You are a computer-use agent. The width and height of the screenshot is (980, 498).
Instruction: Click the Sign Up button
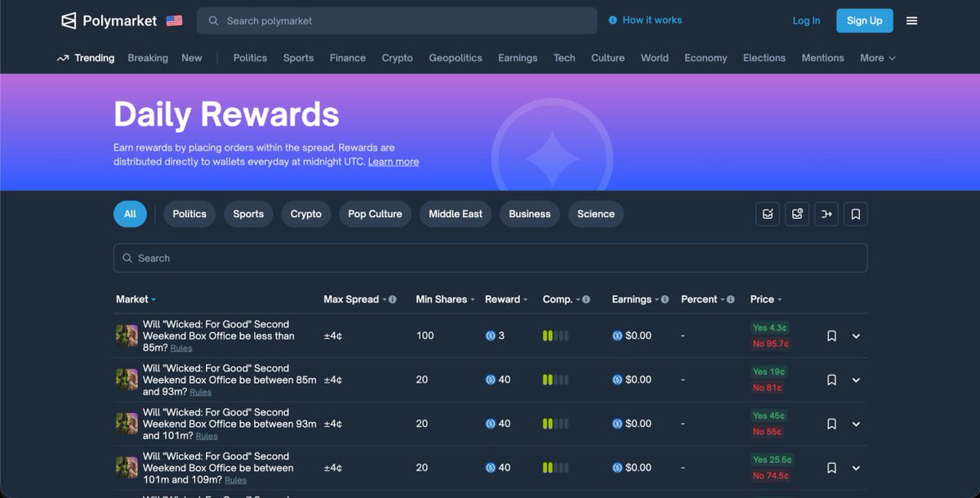click(865, 20)
